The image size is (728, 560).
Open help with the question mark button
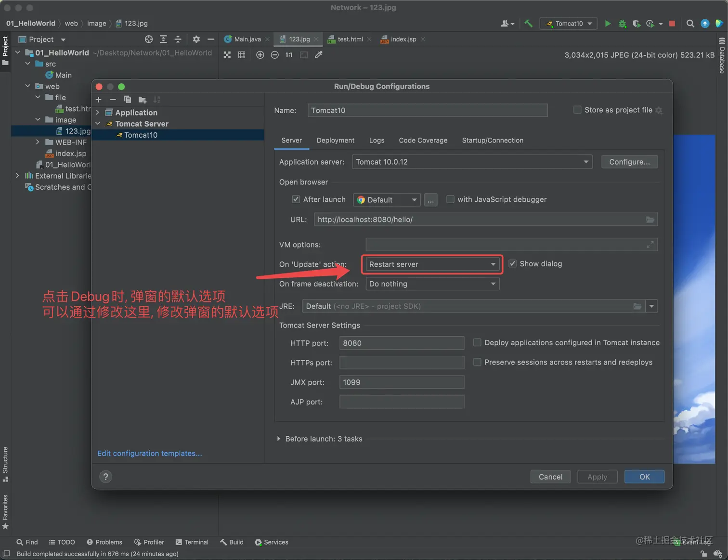pyautogui.click(x=105, y=477)
